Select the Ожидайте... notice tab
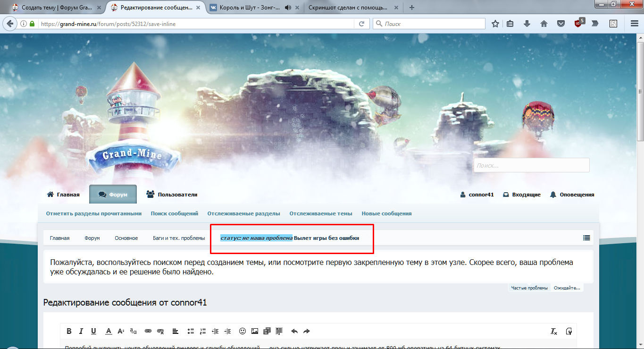This screenshot has height=349, width=644. (567, 288)
